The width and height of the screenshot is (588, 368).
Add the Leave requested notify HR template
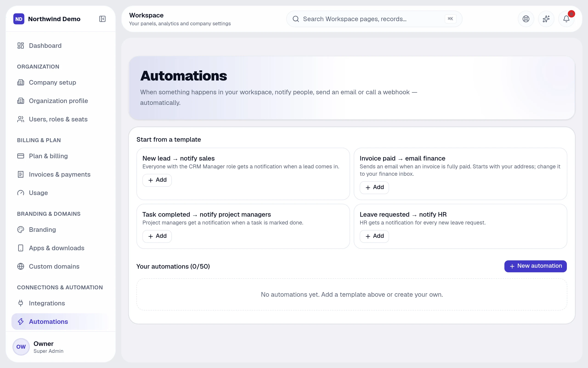tap(374, 236)
